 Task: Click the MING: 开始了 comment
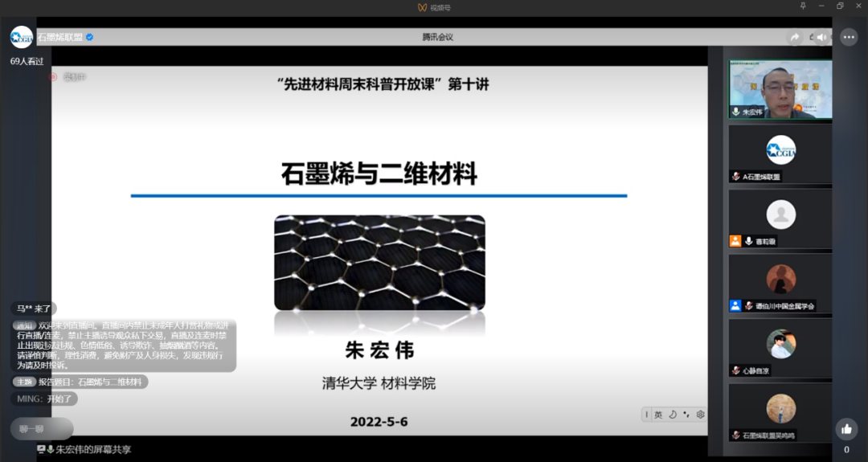(x=44, y=399)
